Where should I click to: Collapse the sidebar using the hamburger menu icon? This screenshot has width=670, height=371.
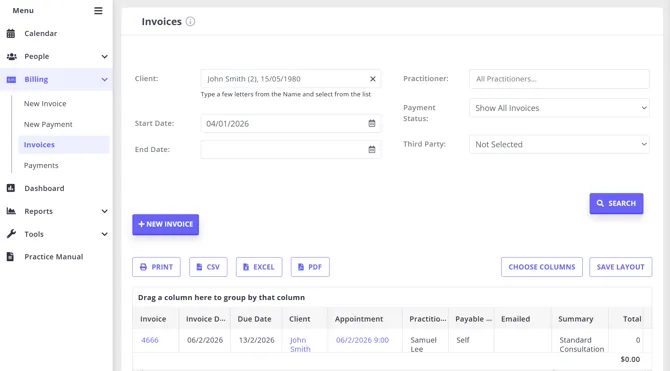(98, 11)
